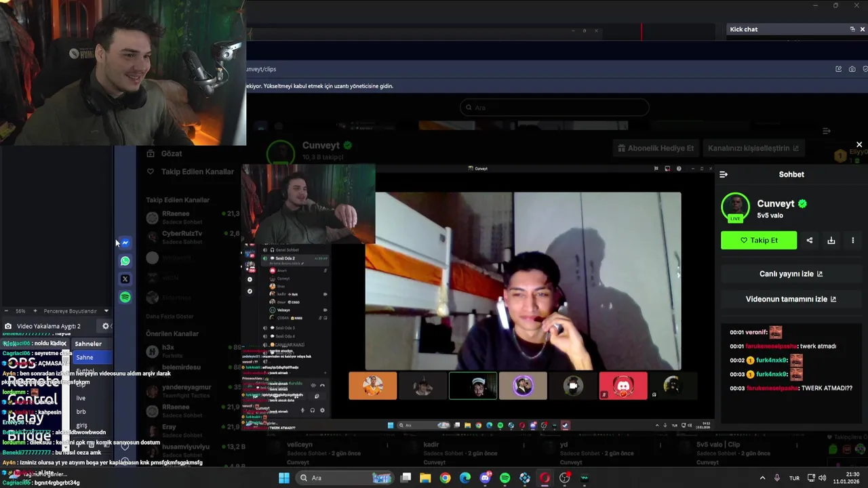
Task: Close the Kick chat dock
Action: pos(862,29)
